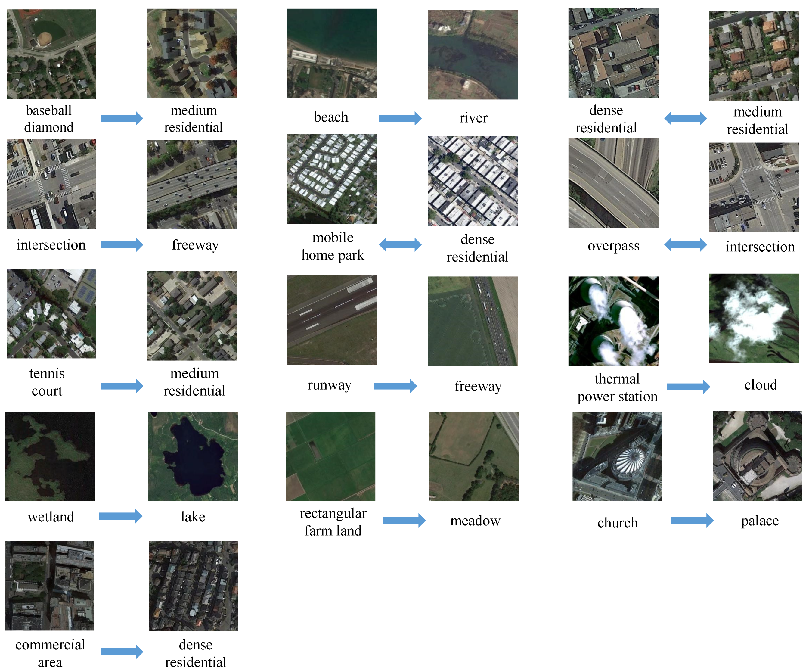The width and height of the screenshot is (809, 672).
Task: Open dense residential image beside mobile home park
Action: [473, 181]
